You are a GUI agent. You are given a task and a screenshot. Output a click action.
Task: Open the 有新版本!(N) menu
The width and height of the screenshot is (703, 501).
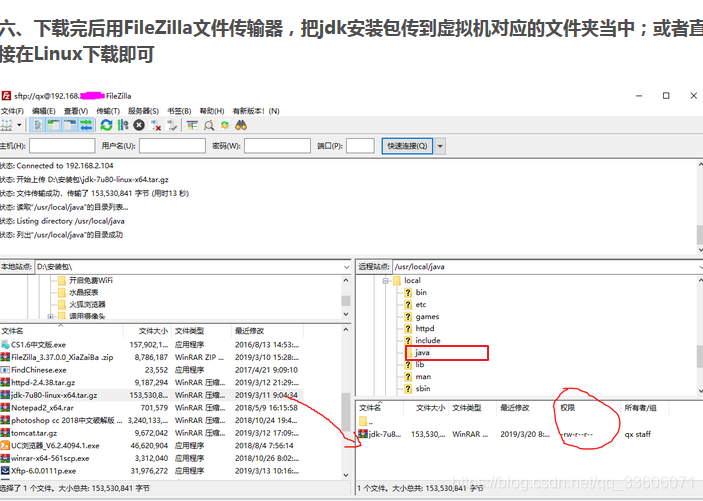pos(256,111)
